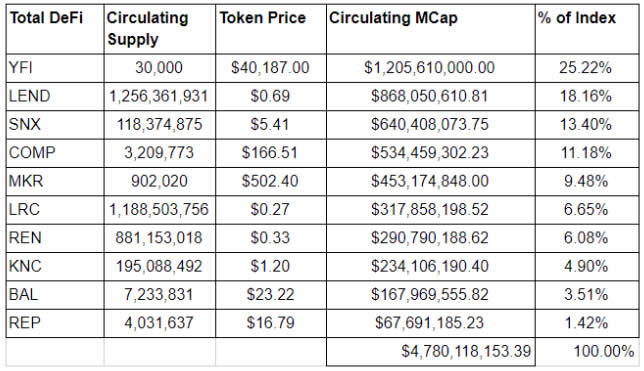Click the YFI row label cell
The image size is (644, 371).
(x=55, y=68)
